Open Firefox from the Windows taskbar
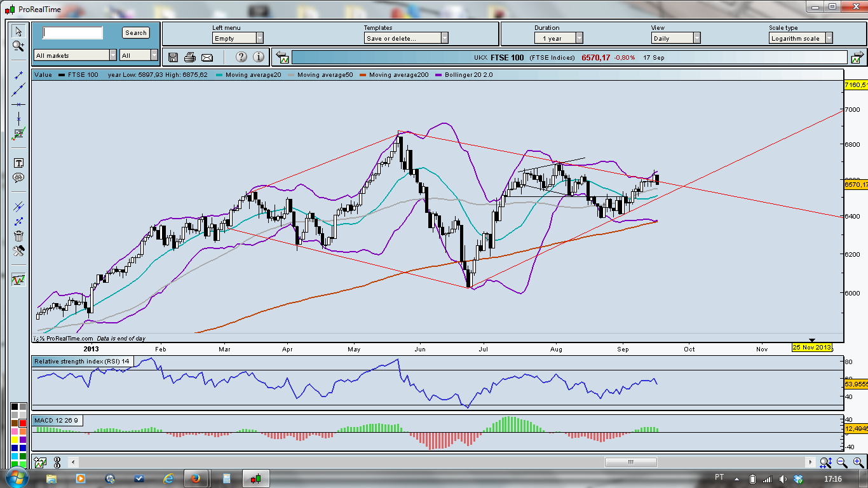Image resolution: width=868 pixels, height=488 pixels. tap(196, 478)
